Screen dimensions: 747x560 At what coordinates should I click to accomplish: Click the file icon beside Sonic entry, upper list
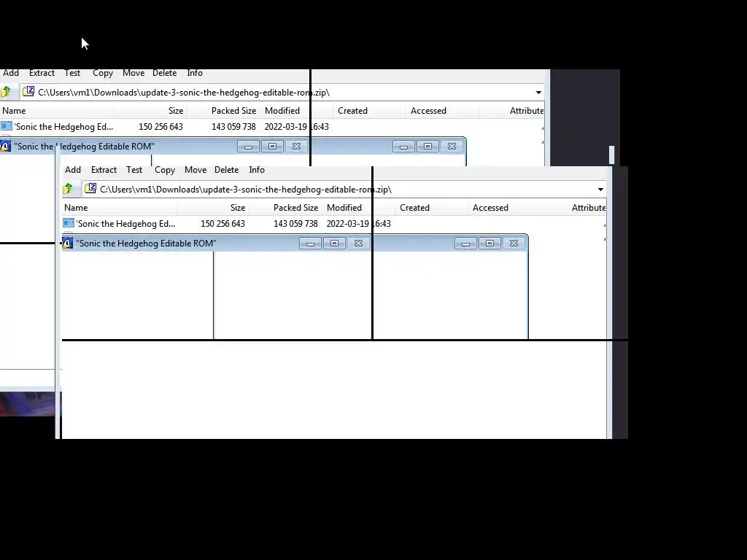pos(7,125)
